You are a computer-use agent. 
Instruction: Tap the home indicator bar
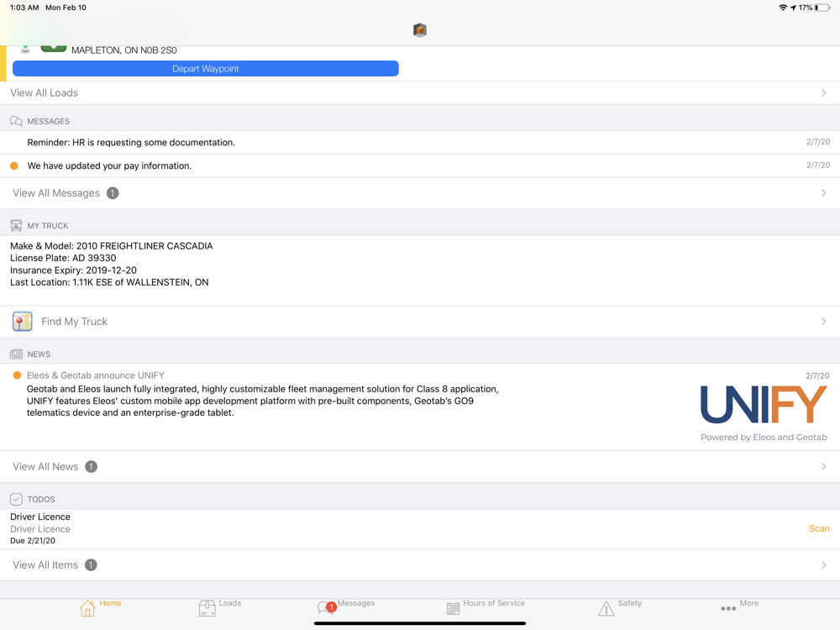[x=420, y=623]
